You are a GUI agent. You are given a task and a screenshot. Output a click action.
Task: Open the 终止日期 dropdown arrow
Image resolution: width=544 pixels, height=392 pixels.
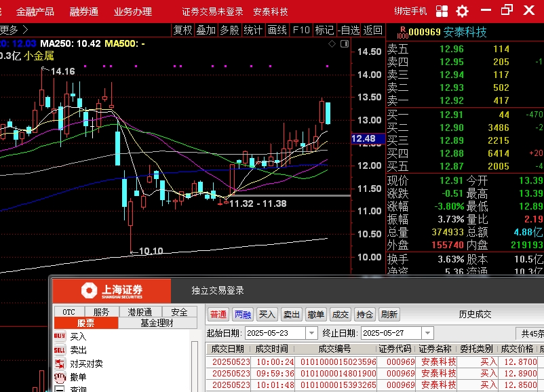(x=428, y=333)
